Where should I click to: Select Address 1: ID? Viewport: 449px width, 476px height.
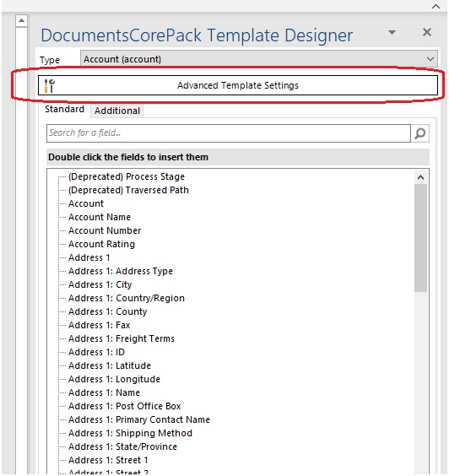tap(96, 352)
